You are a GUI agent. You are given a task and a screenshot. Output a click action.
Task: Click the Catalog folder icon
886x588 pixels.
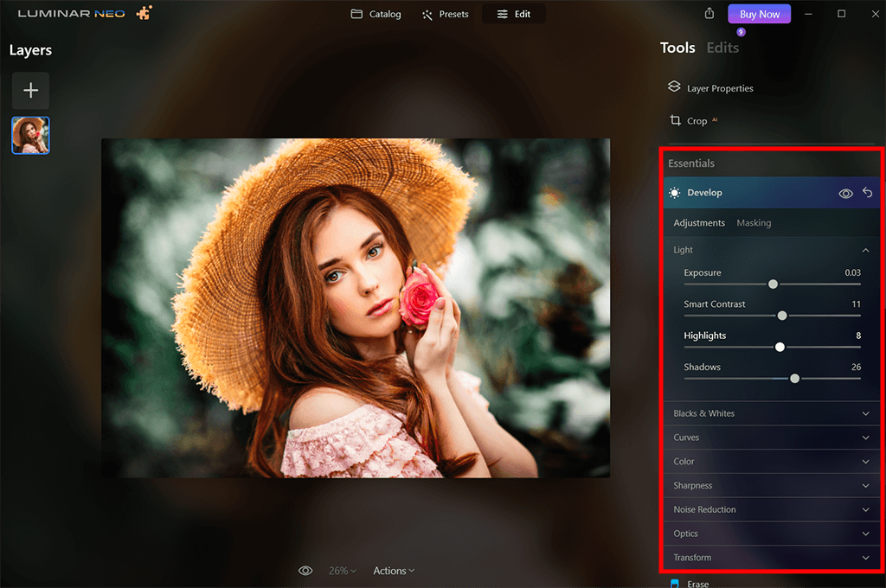point(356,14)
